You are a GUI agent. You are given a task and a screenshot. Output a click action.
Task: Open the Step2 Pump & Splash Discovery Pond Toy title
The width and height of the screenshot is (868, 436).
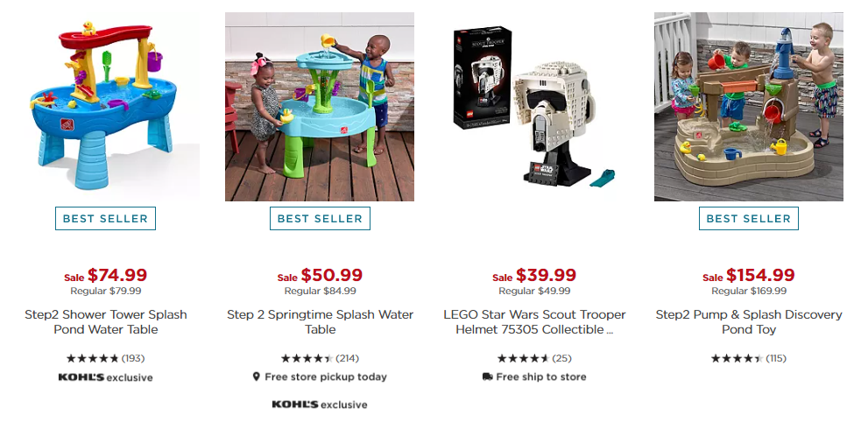coord(749,322)
